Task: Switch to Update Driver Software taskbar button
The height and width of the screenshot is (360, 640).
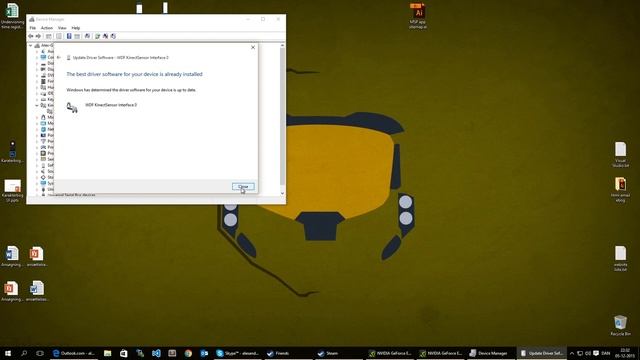Action: point(542,353)
